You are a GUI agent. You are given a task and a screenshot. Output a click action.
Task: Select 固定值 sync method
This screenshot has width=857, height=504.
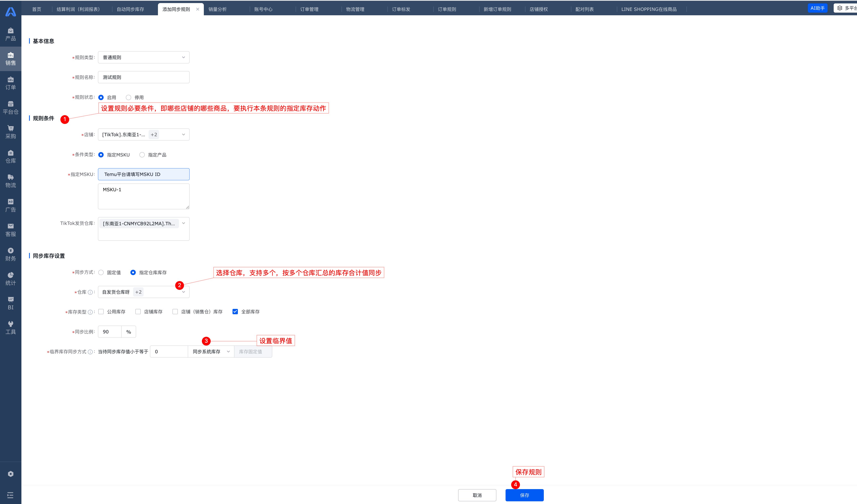tap(101, 273)
